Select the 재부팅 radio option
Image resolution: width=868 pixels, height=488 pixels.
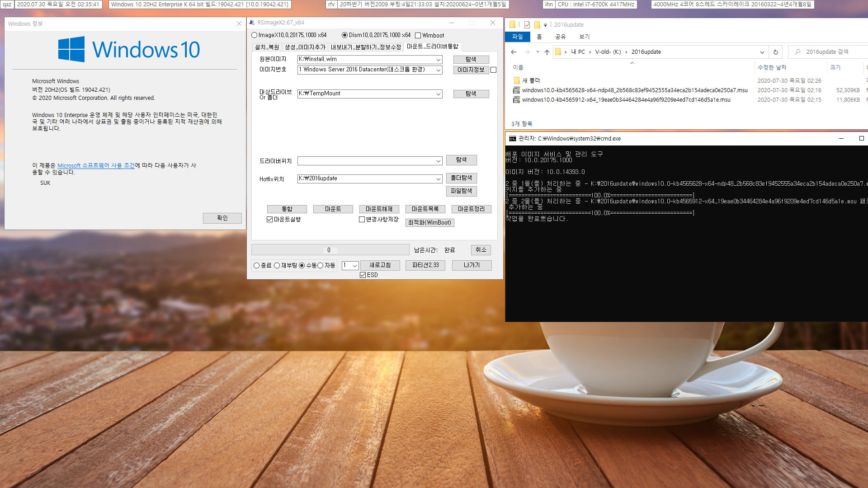pyautogui.click(x=277, y=266)
